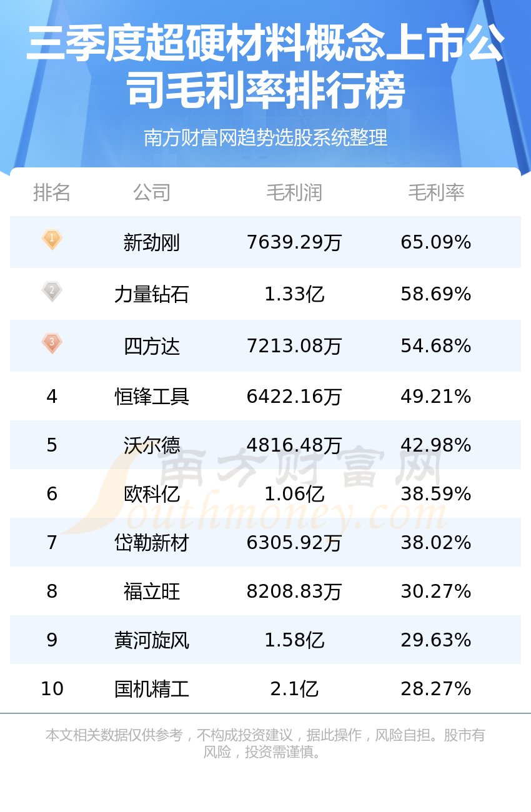Click 国机精工 company name
This screenshot has height=812, width=531.
(x=152, y=689)
